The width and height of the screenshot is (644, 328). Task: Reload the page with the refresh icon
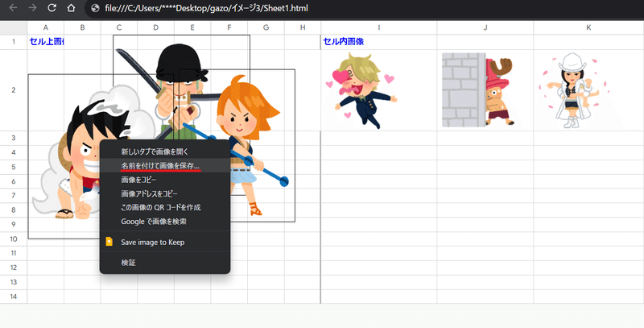(x=52, y=8)
